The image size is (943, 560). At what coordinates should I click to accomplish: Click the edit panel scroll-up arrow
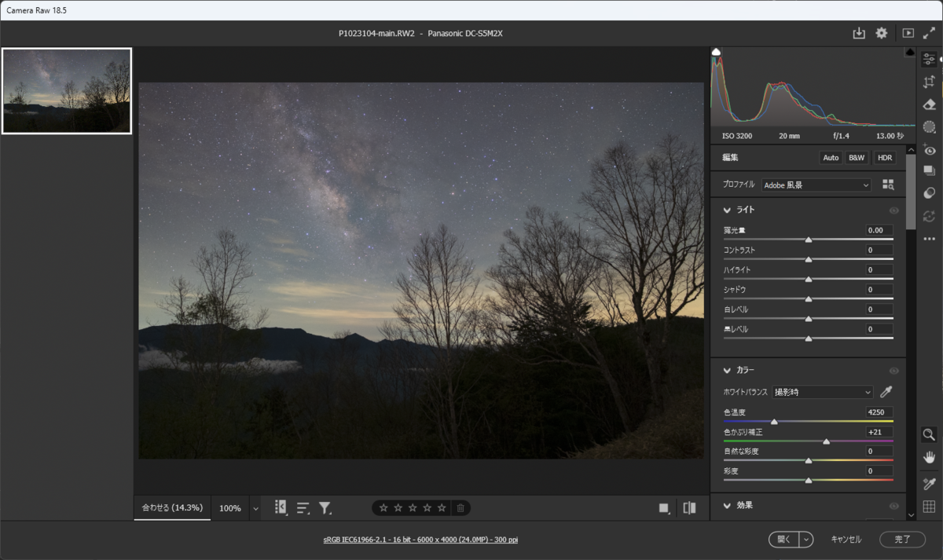click(x=911, y=149)
